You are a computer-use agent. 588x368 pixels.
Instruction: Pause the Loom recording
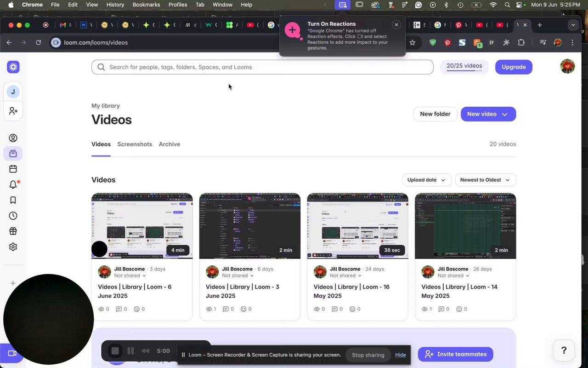tap(130, 351)
